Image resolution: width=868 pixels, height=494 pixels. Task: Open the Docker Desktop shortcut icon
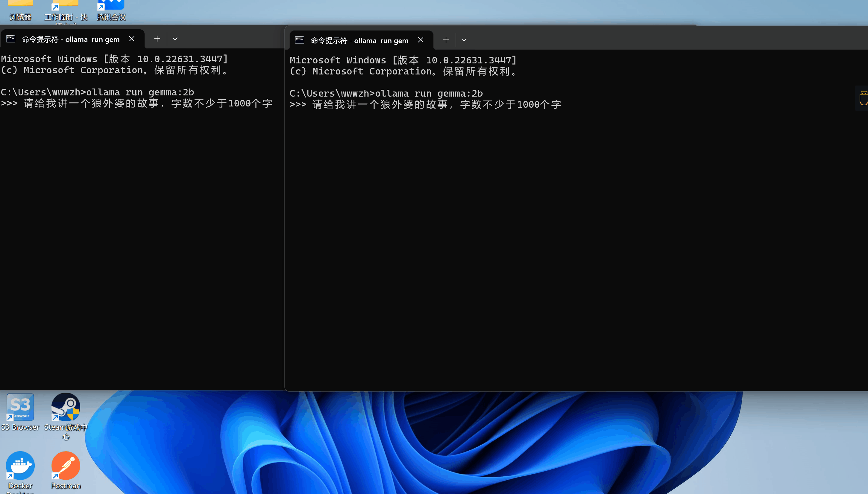tap(20, 466)
